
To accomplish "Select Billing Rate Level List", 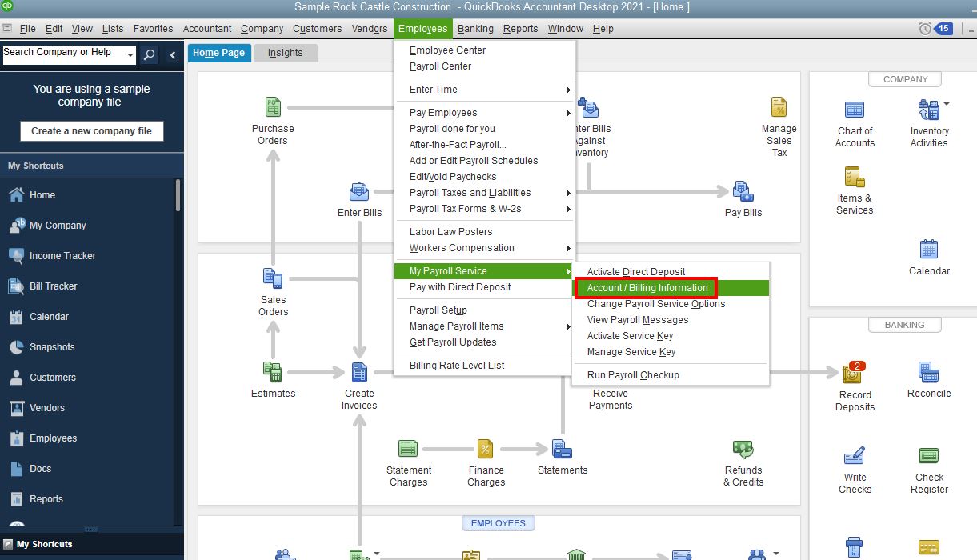I will click(457, 366).
